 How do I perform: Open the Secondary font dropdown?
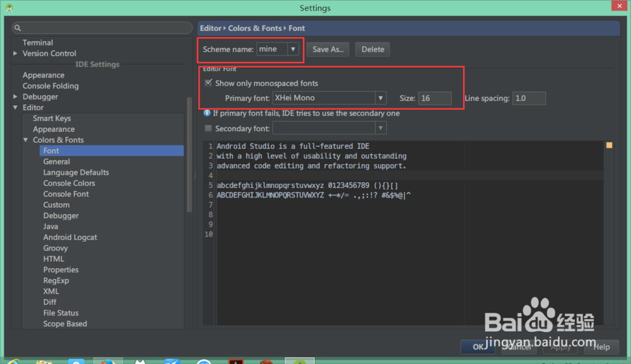tap(380, 128)
